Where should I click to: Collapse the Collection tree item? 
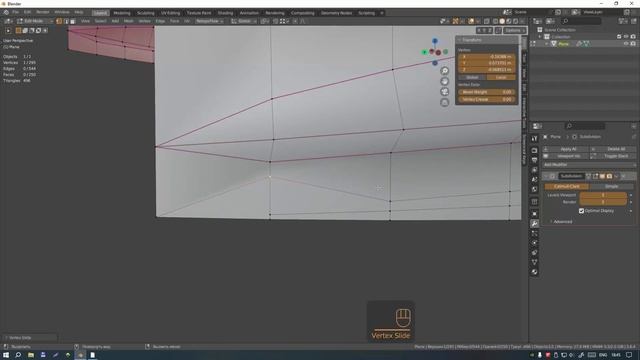pyautogui.click(x=540, y=37)
